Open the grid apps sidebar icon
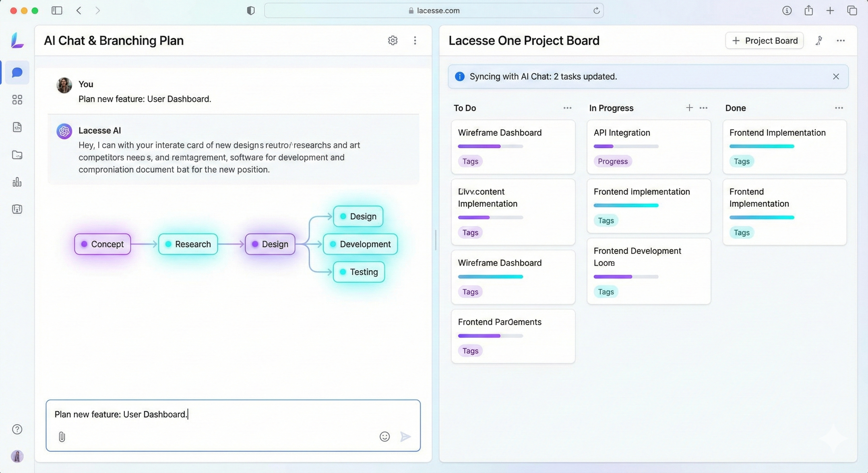Image resolution: width=868 pixels, height=473 pixels. [17, 100]
